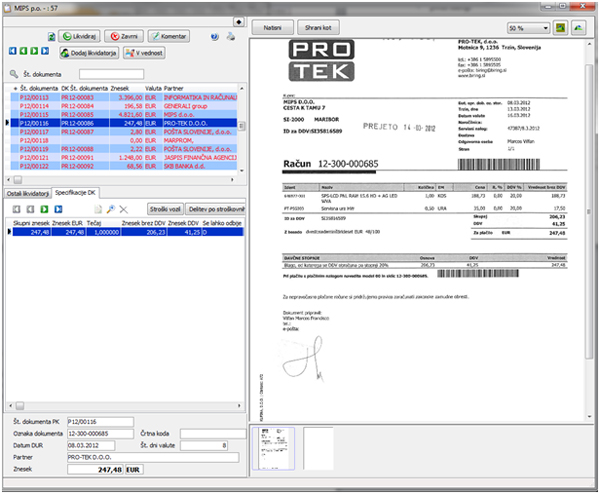
Task: Go to last row in Specifikacije navigator
Action: (58, 209)
